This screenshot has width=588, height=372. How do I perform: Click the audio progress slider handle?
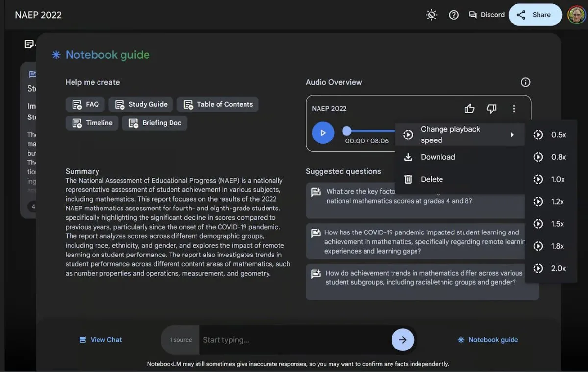[347, 131]
